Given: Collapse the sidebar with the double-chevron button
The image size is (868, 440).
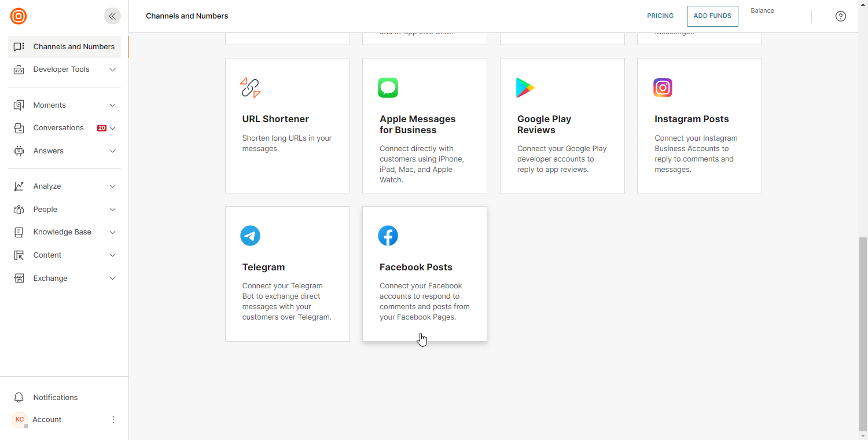Looking at the screenshot, I should (x=112, y=16).
